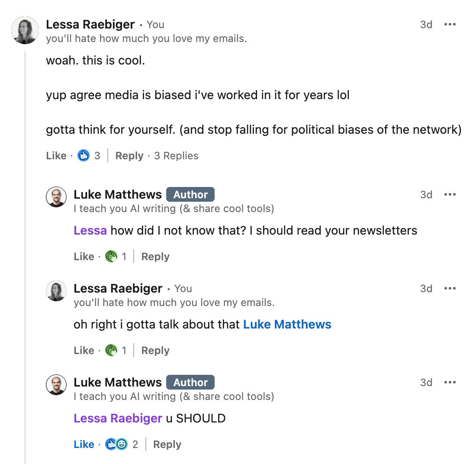Open options menu on Lessa's top comment
476x464 pixels.
pos(450,24)
